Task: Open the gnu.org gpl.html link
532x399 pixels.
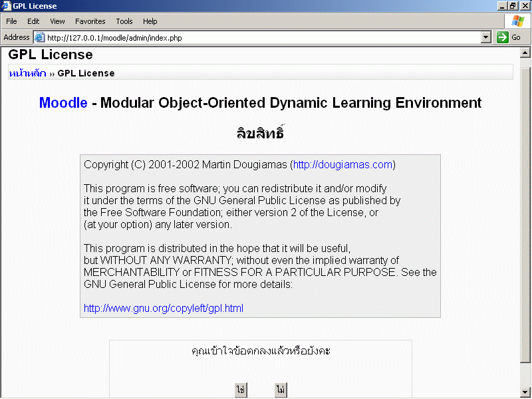Action: (164, 309)
